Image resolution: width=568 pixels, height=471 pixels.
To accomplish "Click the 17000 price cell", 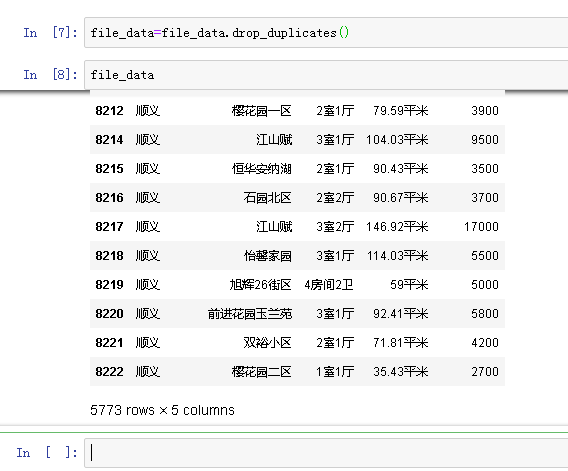I will [x=481, y=226].
